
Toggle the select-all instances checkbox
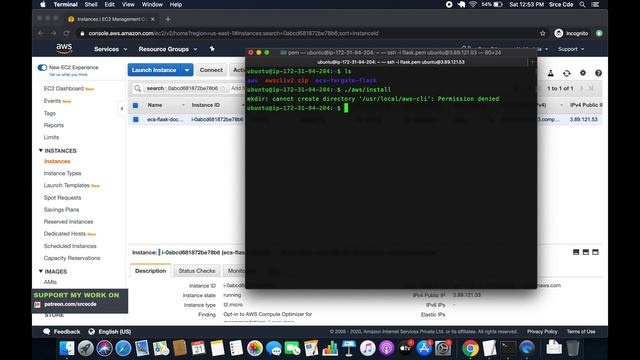(136, 105)
